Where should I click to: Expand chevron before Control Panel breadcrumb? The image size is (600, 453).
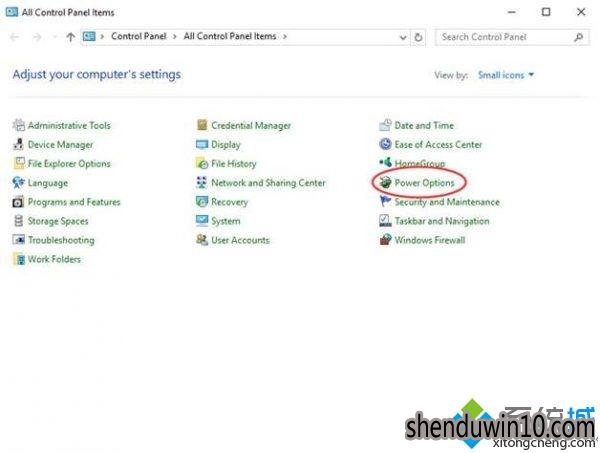click(x=102, y=37)
